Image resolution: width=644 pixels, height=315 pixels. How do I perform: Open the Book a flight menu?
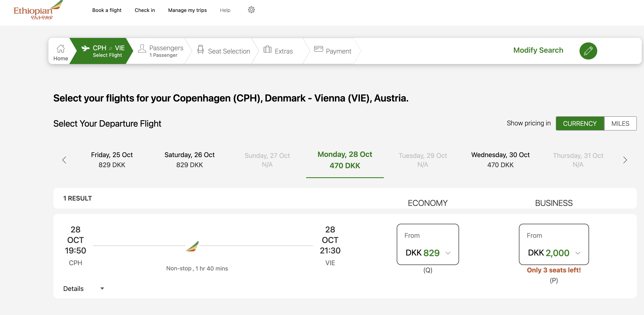coord(107,10)
